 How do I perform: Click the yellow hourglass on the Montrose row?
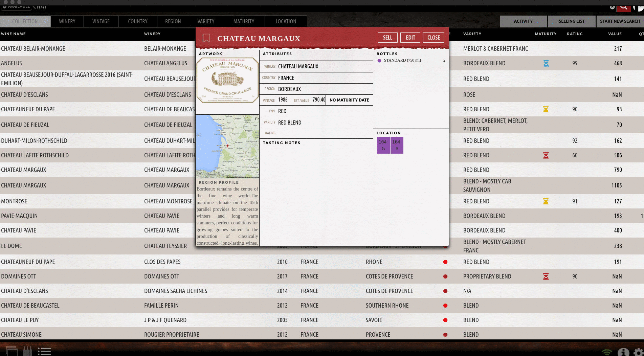pos(546,201)
